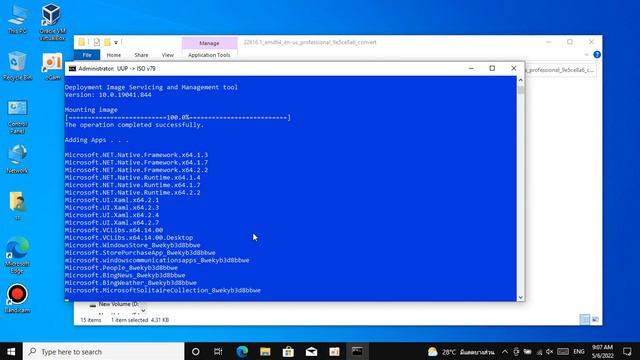Click the new folder quick access icon

(107, 42)
